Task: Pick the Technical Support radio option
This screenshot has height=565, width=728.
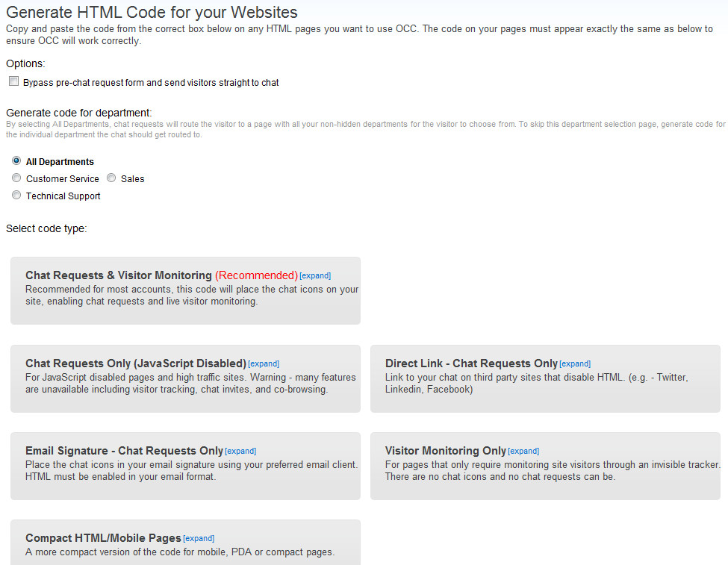Action: pyautogui.click(x=16, y=195)
